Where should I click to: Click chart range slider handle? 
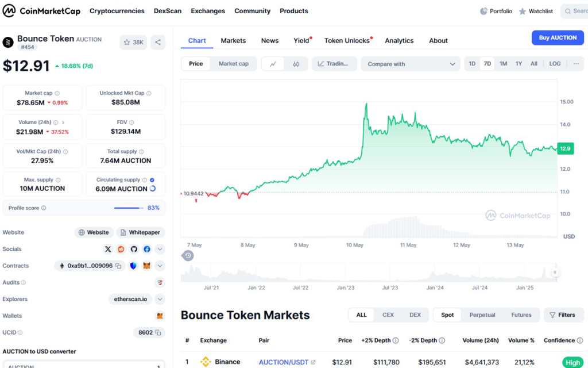click(x=555, y=272)
